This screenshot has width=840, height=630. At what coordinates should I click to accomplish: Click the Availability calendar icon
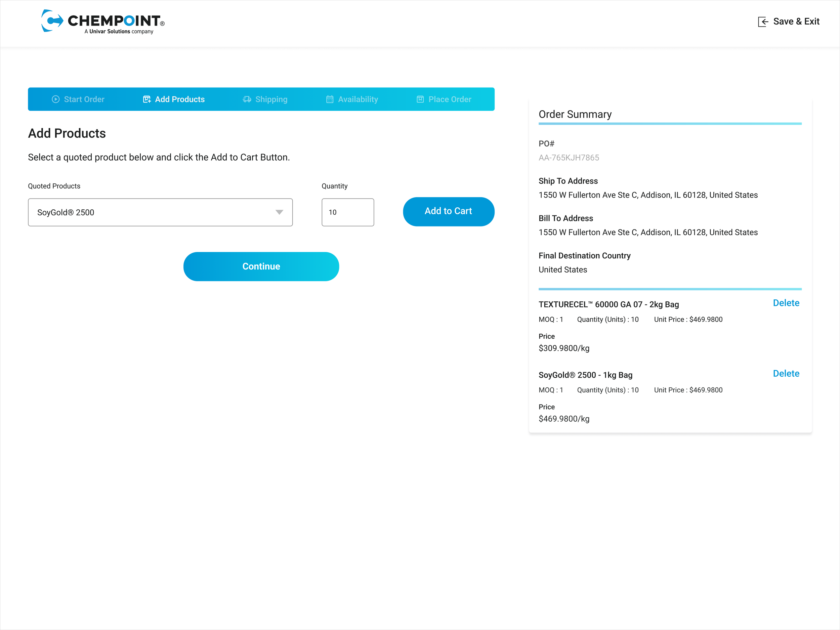330,99
